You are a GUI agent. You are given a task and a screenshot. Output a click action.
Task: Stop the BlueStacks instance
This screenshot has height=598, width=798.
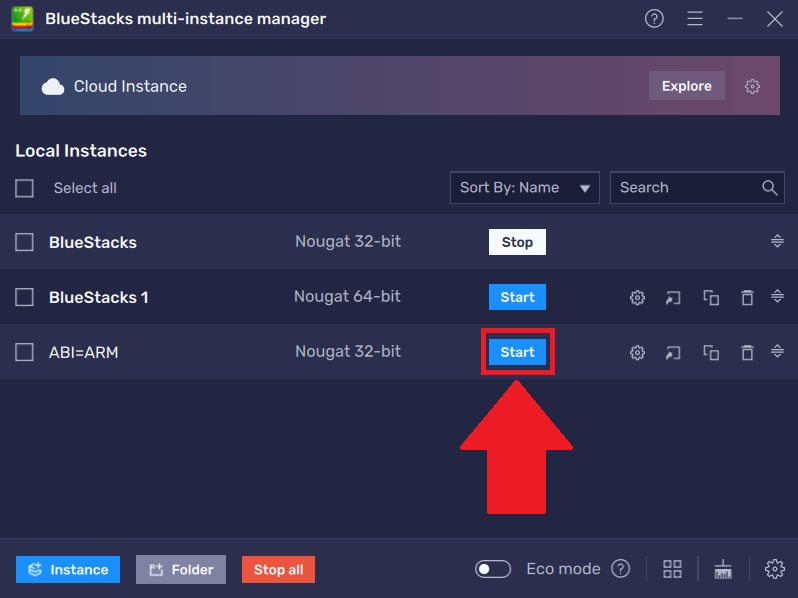coord(517,242)
